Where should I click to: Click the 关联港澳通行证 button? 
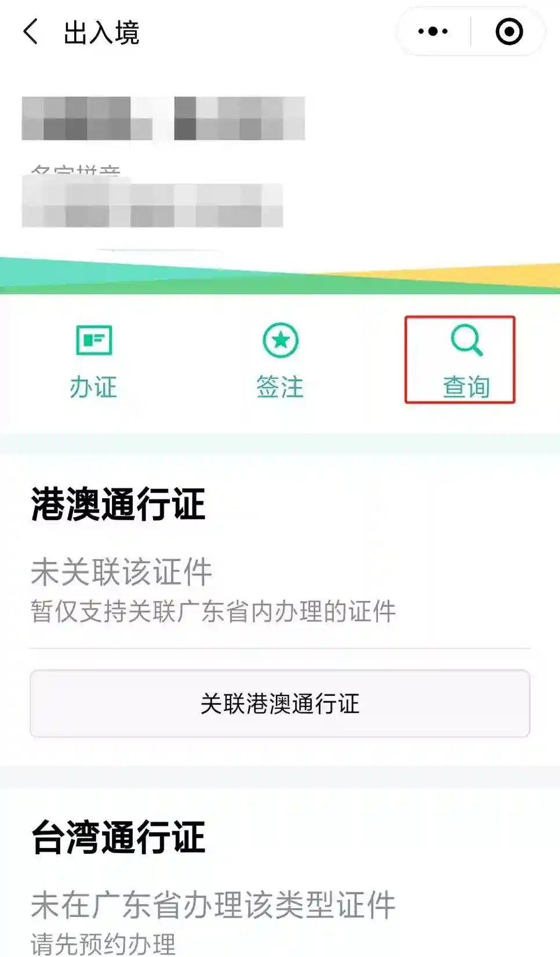click(x=280, y=704)
